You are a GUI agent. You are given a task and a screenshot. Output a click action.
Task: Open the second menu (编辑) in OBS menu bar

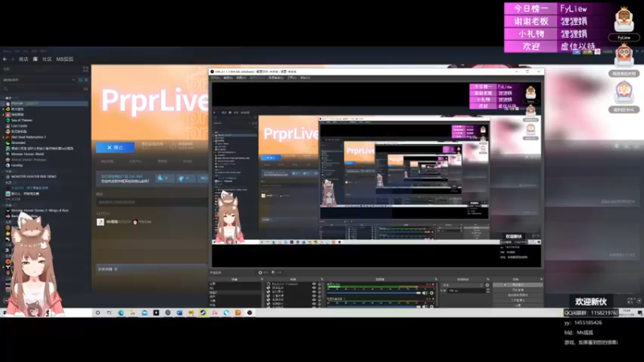pos(228,77)
